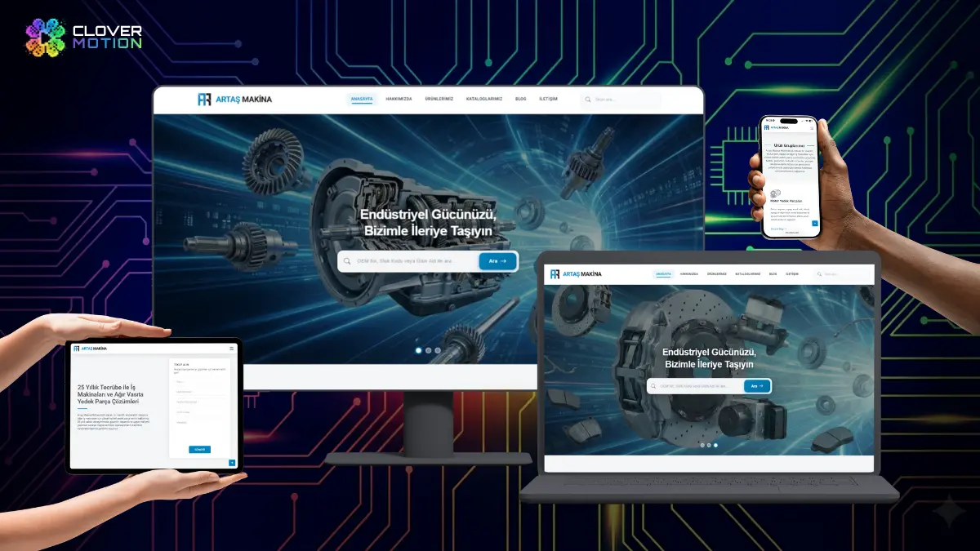Select the first carousel dot on the monitor
Image resolution: width=980 pixels, height=551 pixels.
pos(418,350)
